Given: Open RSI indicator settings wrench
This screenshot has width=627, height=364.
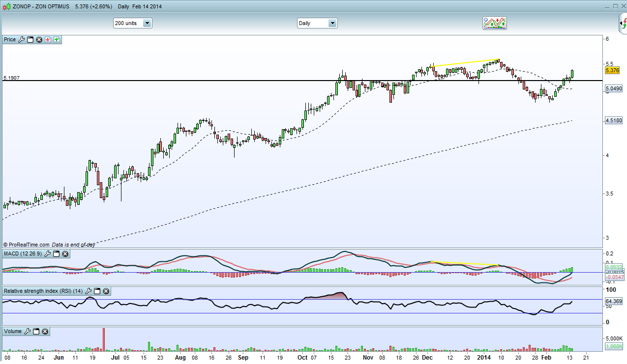Looking at the screenshot, I should tap(89, 291).
